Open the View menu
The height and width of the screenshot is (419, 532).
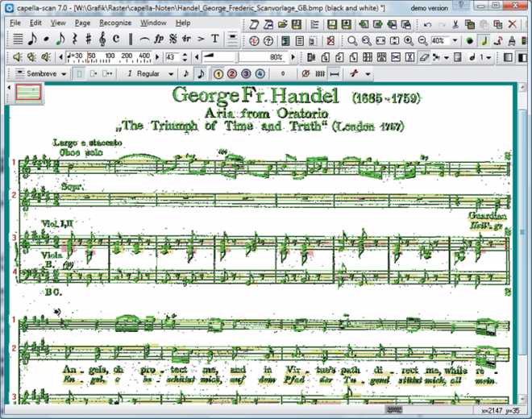[x=58, y=23]
